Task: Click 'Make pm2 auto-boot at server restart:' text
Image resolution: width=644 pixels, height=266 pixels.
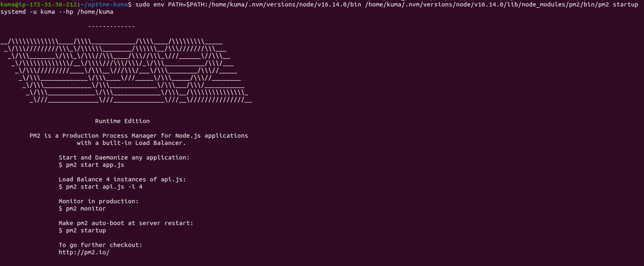Action: tap(126, 223)
